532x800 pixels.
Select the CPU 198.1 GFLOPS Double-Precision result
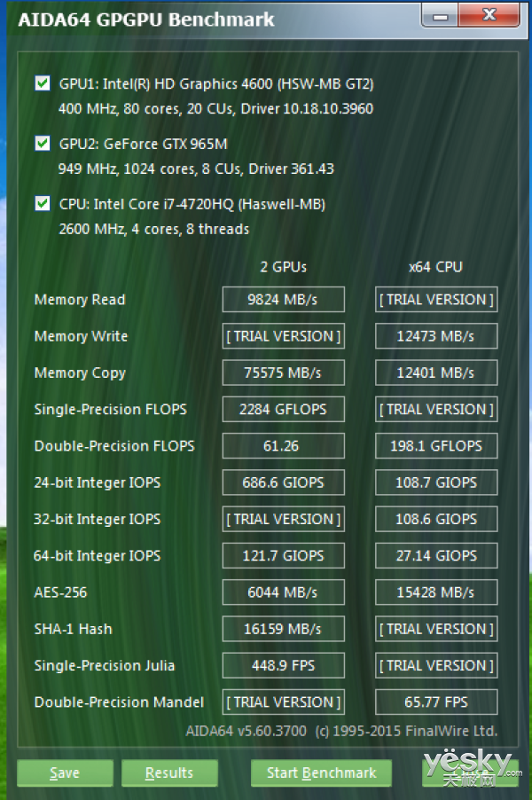tap(435, 446)
